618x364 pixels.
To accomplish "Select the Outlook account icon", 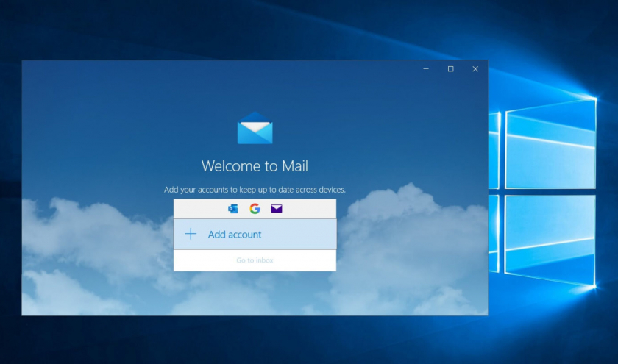I will [233, 209].
